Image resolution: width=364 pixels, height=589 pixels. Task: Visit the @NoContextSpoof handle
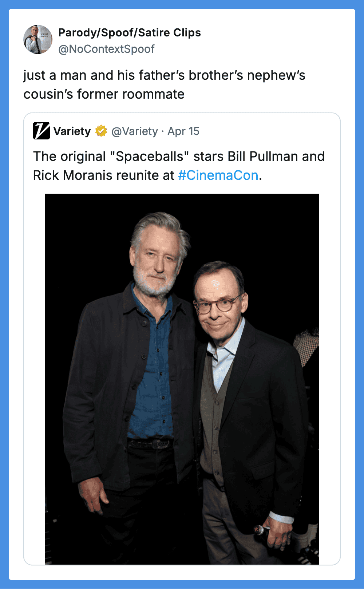[106, 49]
